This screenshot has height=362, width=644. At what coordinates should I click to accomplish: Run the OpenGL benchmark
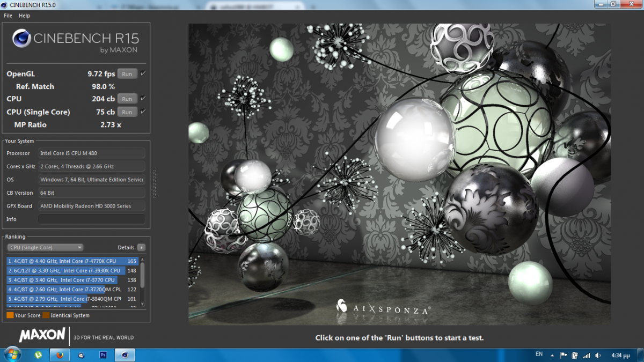coord(127,74)
